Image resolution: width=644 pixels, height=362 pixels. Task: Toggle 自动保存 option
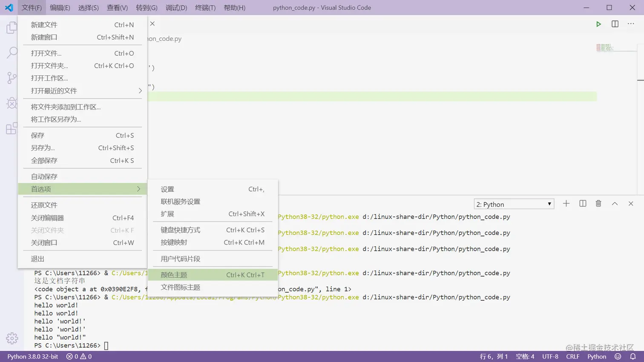coord(83,177)
